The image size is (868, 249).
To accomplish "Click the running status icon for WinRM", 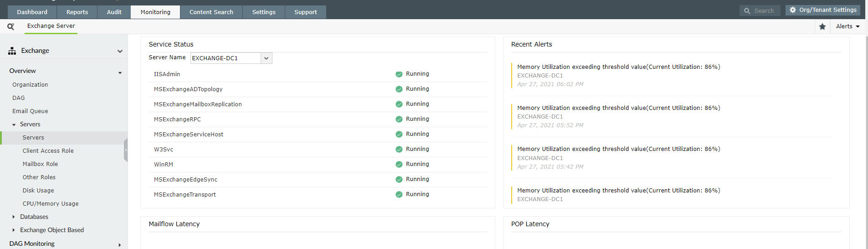I will point(399,165).
